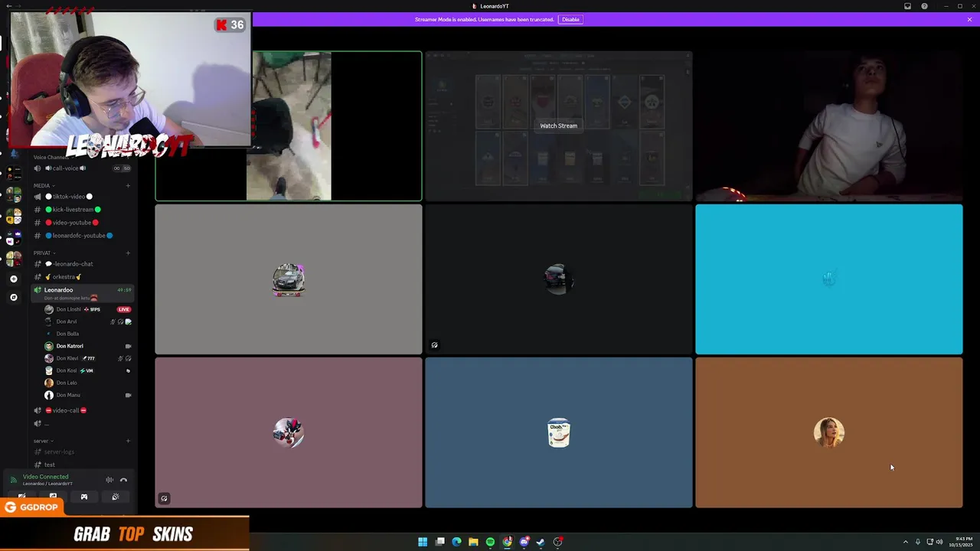Open the help icon in the title bar
The image size is (980, 551).
point(924,6)
